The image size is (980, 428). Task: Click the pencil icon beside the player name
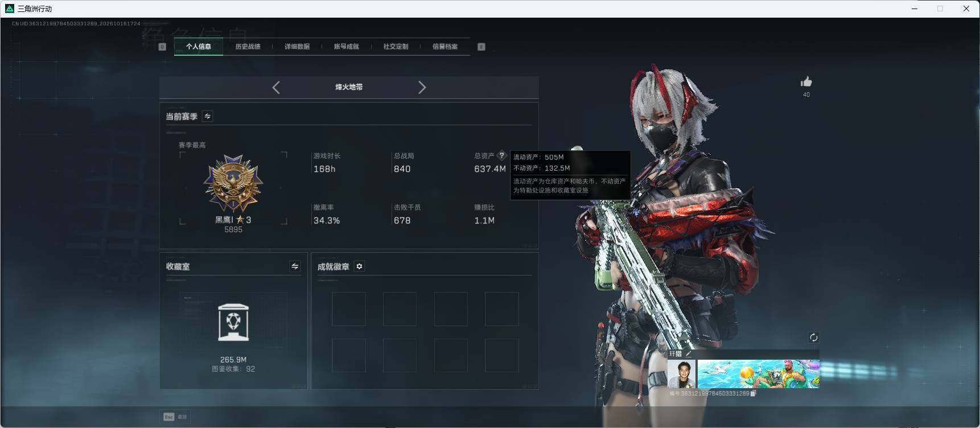tap(688, 354)
